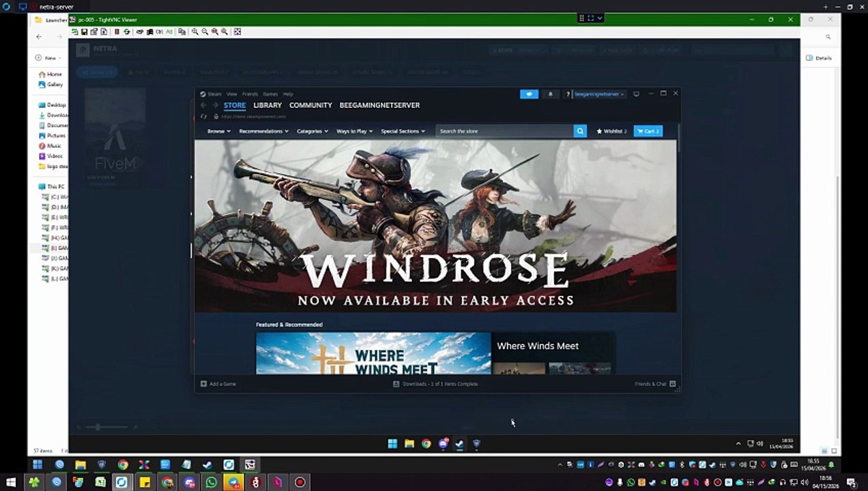868x491 pixels.
Task: Click in the Search the store field
Action: click(x=505, y=131)
